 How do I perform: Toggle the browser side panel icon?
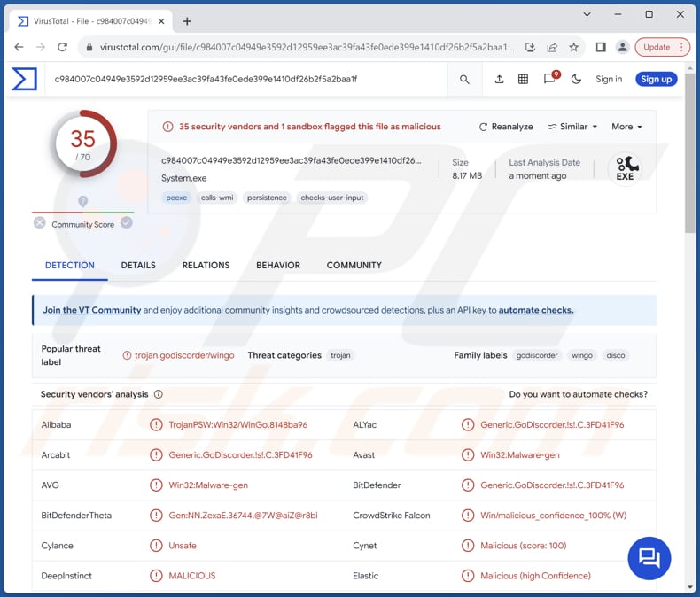click(601, 47)
